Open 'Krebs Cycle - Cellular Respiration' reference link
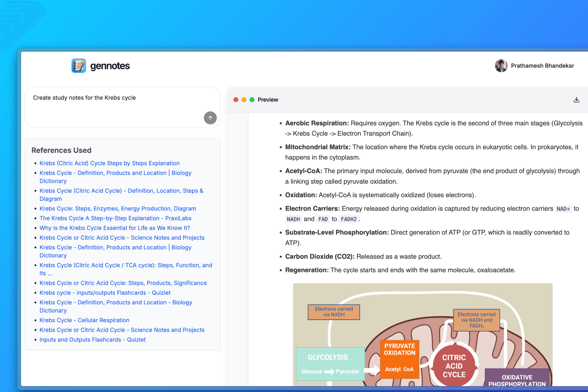Viewport: 588px width, 392px height. point(85,320)
